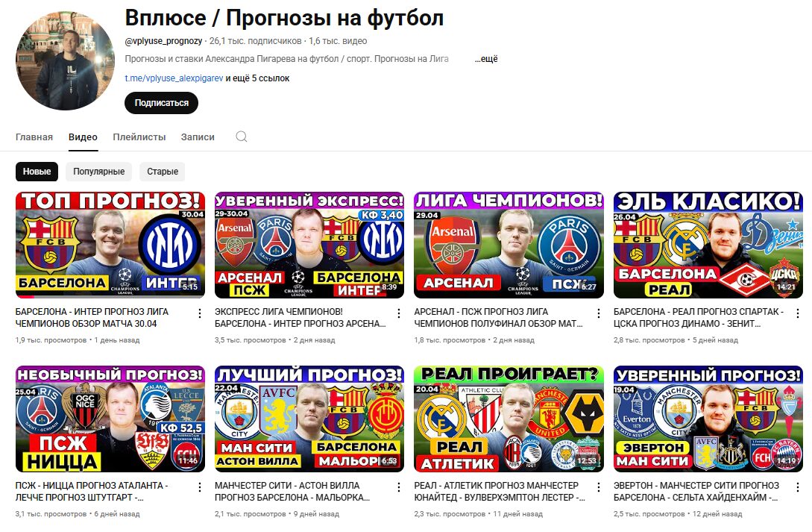Open options menu for ПСЖ - Ницца video
This screenshot has height=532, width=812.
click(199, 487)
